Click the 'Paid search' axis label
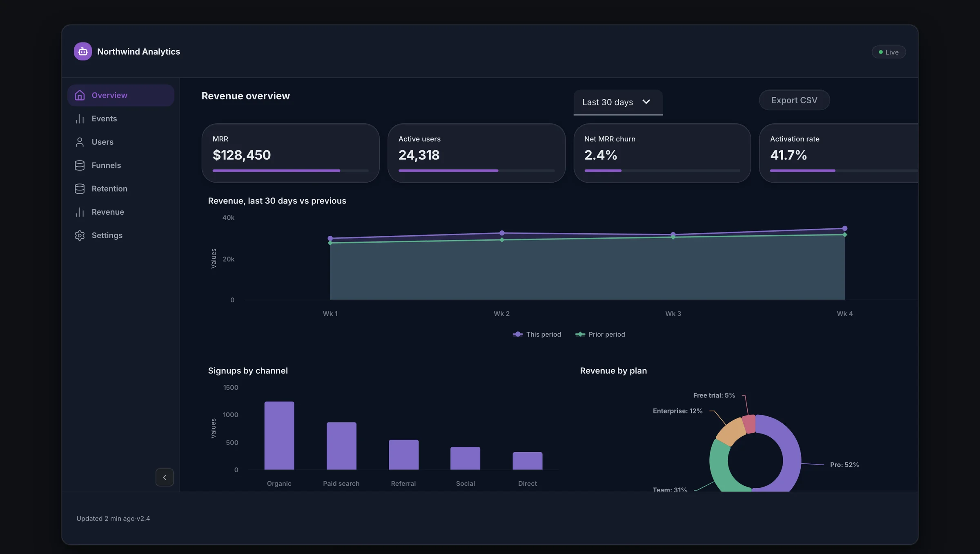 (341, 484)
